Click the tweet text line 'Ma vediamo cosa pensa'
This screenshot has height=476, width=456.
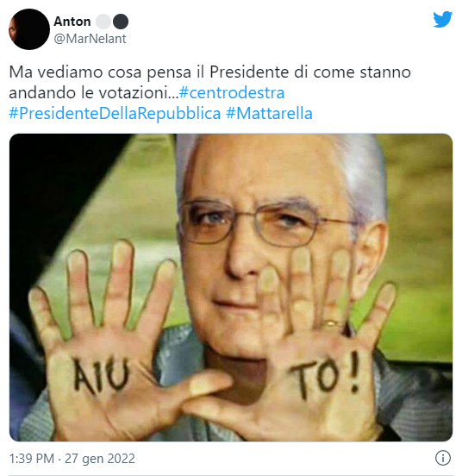(x=100, y=72)
